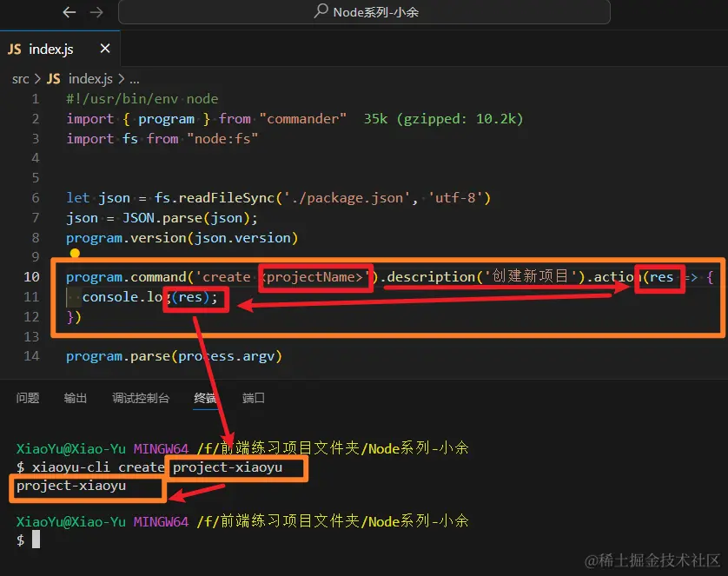The height and width of the screenshot is (576, 728).
Task: Click program.parse on line 14
Action: (118, 356)
